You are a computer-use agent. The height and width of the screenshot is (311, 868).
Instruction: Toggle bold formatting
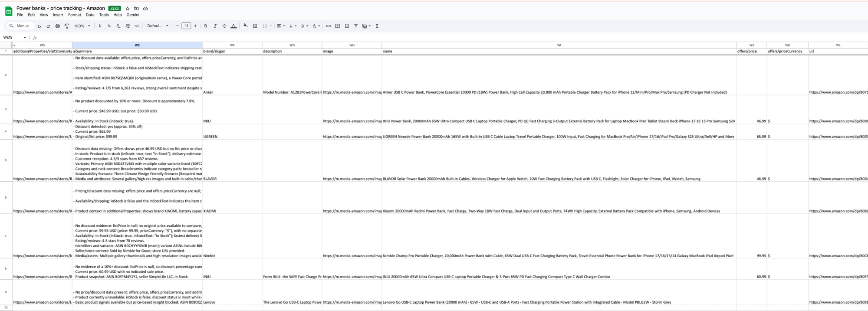pyautogui.click(x=206, y=26)
